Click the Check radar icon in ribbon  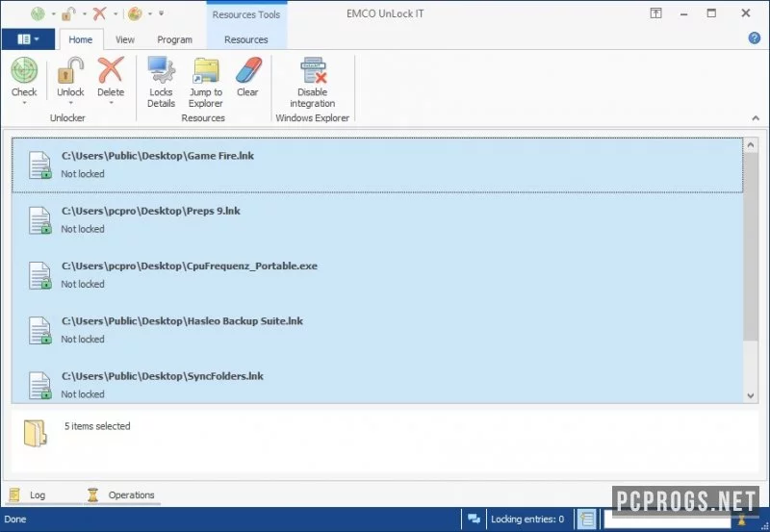point(24,70)
